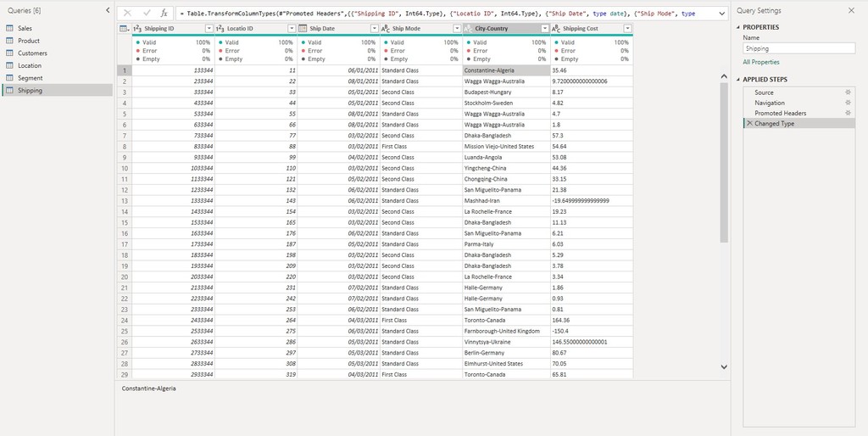
Task: Click Locatio ID data type icon
Action: (x=220, y=29)
